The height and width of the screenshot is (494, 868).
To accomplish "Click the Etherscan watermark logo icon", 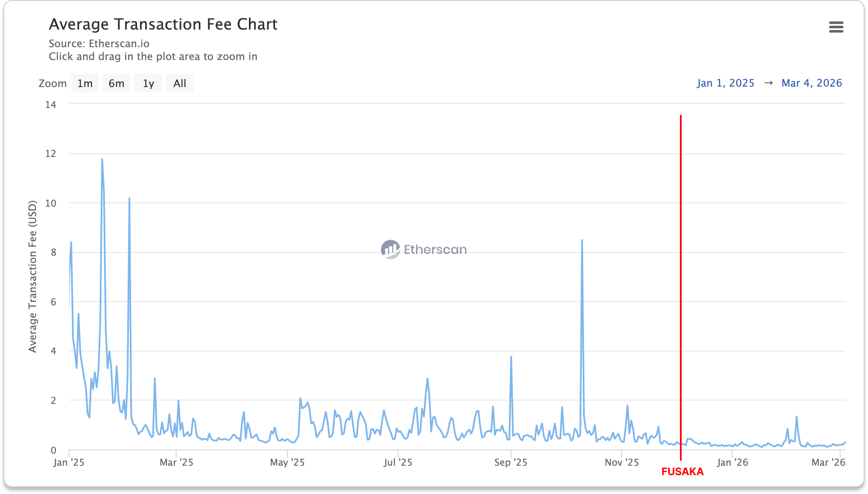I will [x=390, y=249].
